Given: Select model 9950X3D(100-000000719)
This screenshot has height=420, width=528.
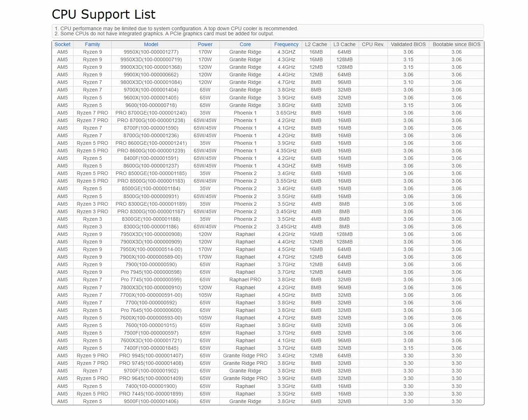Looking at the screenshot, I should [x=151, y=59].
